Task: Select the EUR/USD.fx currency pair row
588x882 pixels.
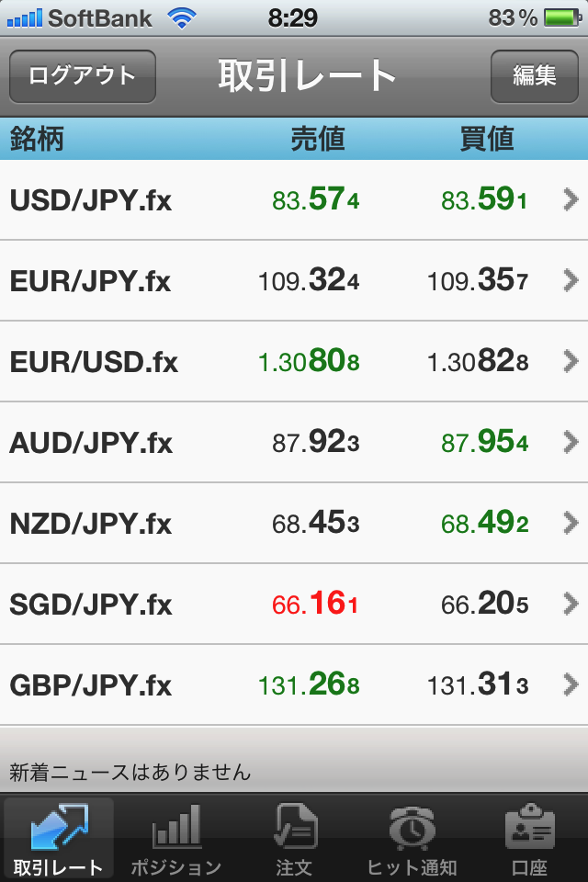Action: [294, 361]
